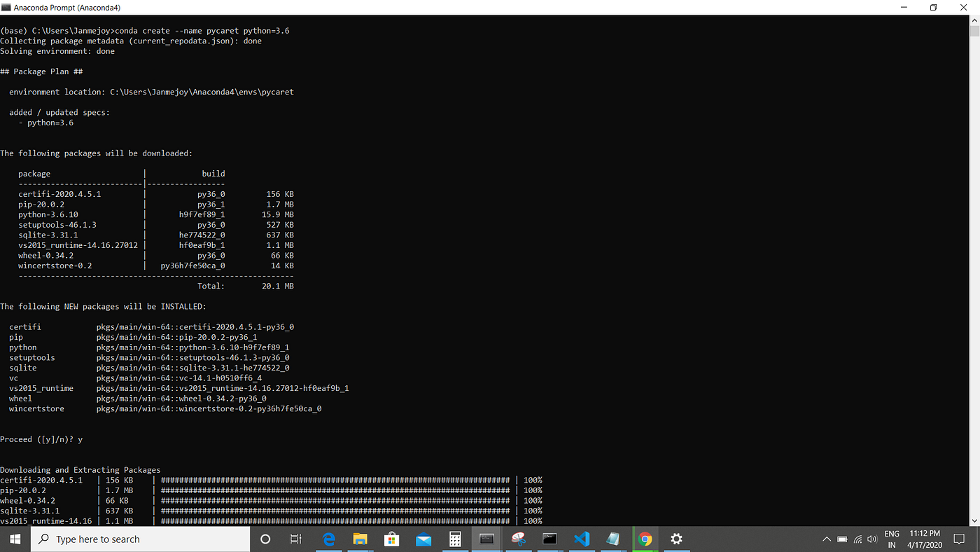Launch the Calculator app
This screenshot has width=980, height=552.
pos(454,539)
